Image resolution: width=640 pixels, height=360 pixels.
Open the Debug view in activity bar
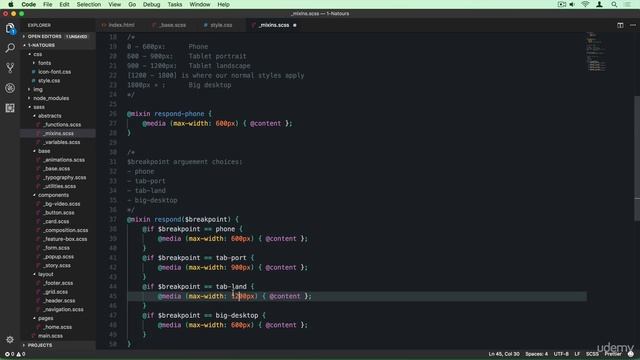pyautogui.click(x=10, y=88)
